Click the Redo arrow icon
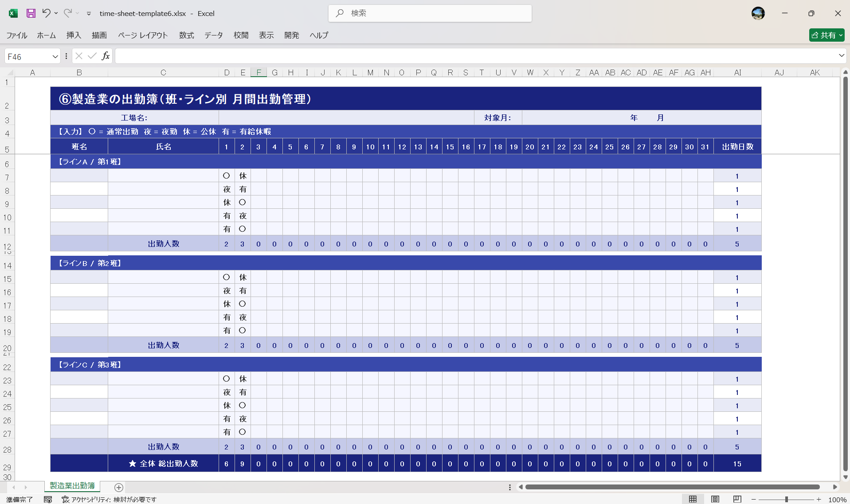Image resolution: width=850 pixels, height=504 pixels. coord(67,13)
